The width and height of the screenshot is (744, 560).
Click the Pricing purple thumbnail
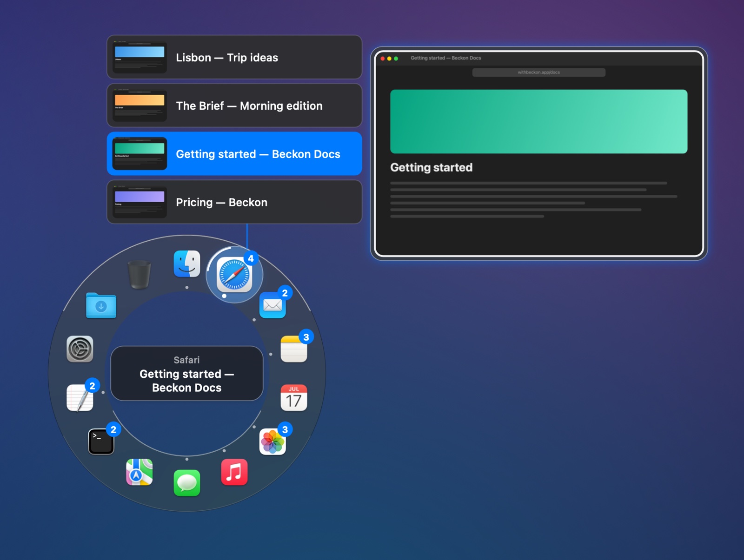139,202
